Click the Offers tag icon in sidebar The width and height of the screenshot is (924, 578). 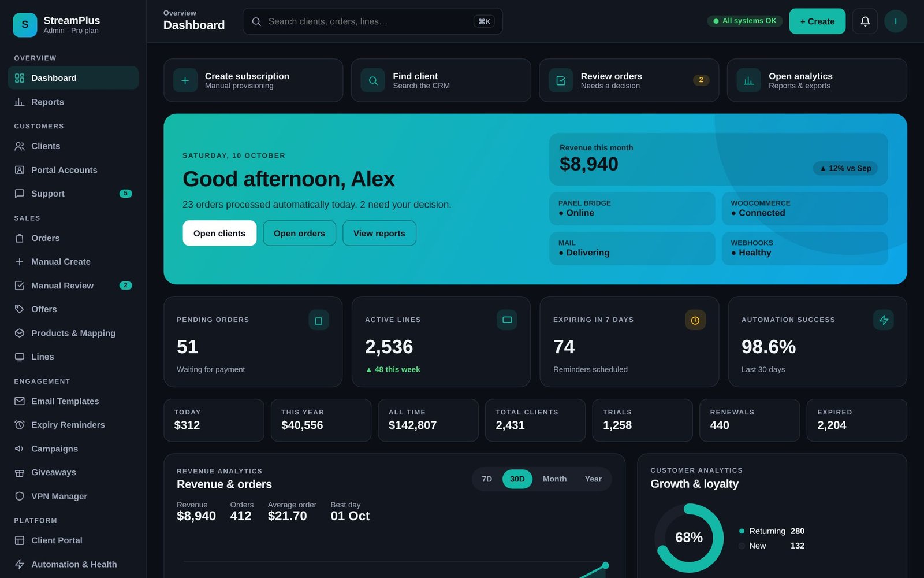tap(20, 309)
